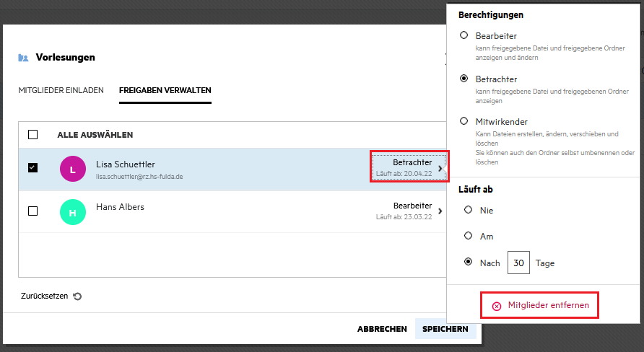Select the Nach days expiration option

(x=469, y=263)
